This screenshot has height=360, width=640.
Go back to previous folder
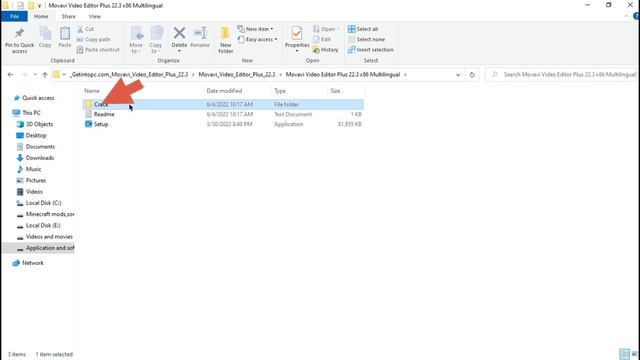pos(11,74)
